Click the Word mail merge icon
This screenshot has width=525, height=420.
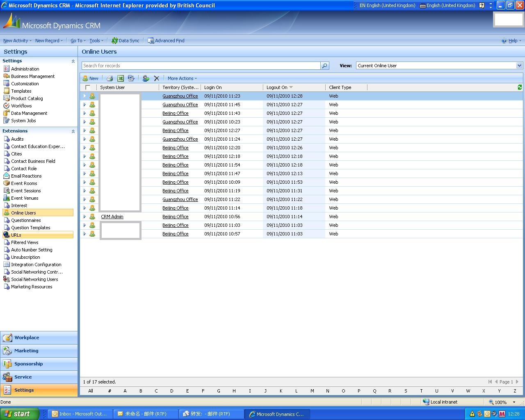point(131,78)
